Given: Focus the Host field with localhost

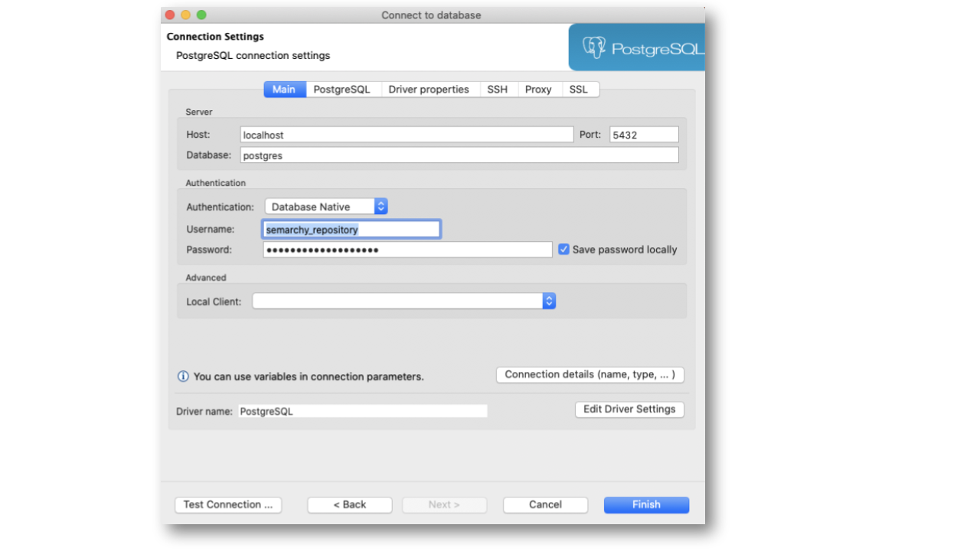Looking at the screenshot, I should pyautogui.click(x=407, y=135).
